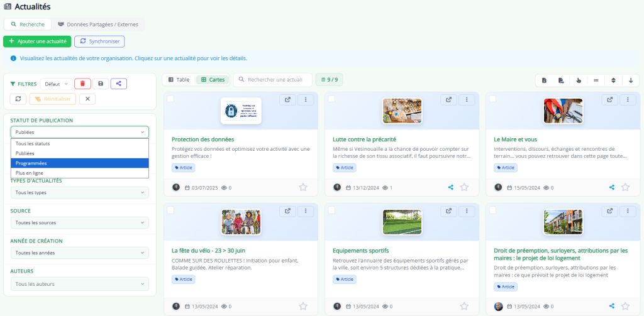Click share icon on Lutte contre la précarité card

[x=450, y=187]
